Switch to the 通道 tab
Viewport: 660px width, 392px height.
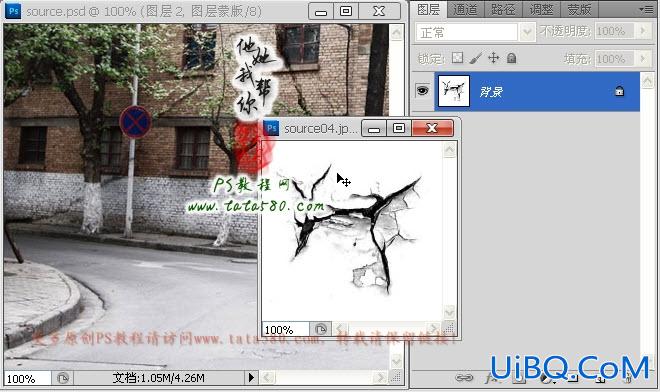(x=465, y=9)
